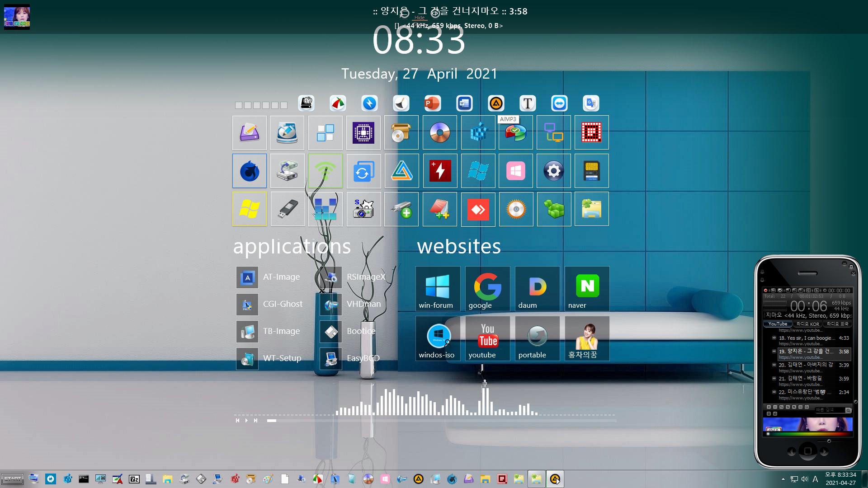Launch TeamViewer icon in top dock
The width and height of the screenshot is (868, 488).
point(559,103)
